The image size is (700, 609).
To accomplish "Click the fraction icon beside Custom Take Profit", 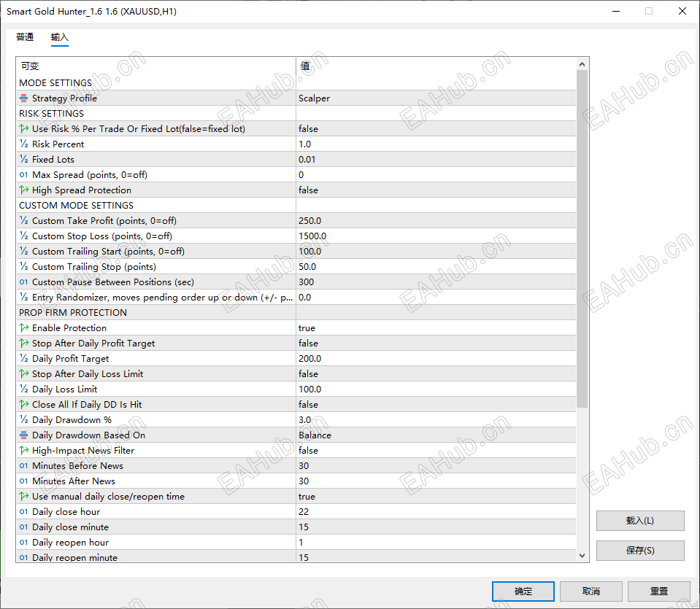I will (x=23, y=221).
